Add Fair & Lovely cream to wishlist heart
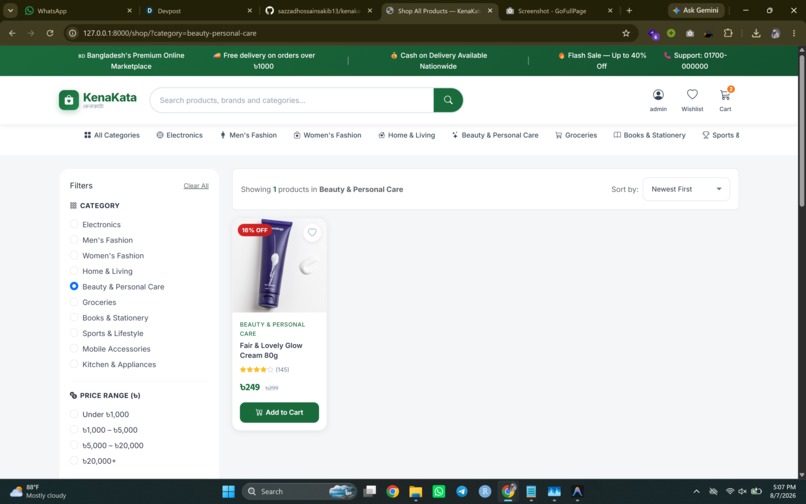806x504 pixels. click(x=312, y=232)
